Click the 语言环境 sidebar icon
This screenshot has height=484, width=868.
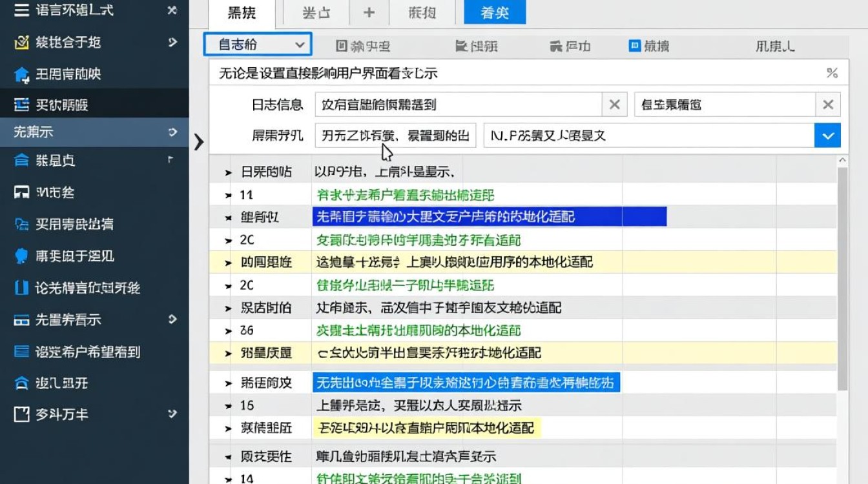21,10
